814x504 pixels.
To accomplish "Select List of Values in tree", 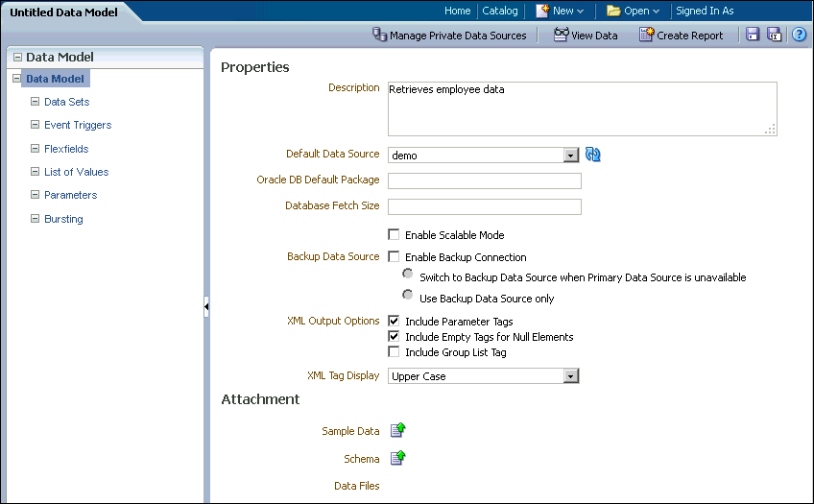I will [x=77, y=172].
